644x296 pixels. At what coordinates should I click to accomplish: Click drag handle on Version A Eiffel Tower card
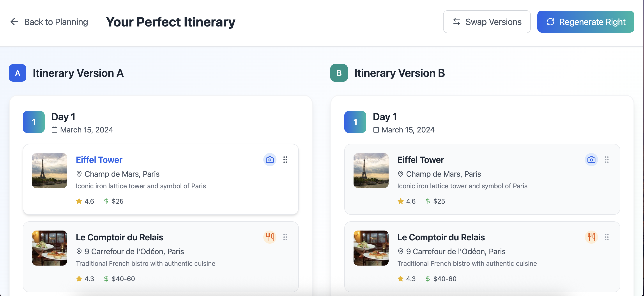285,160
